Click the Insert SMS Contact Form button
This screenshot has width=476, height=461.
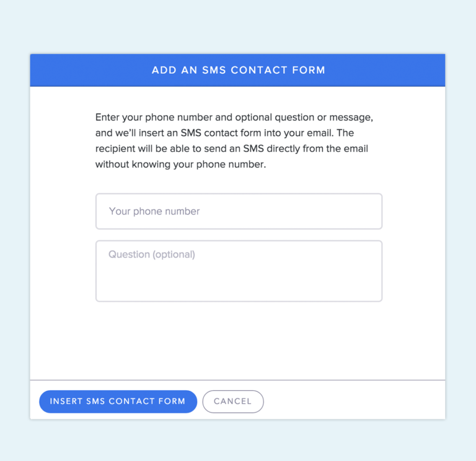pyautogui.click(x=118, y=401)
